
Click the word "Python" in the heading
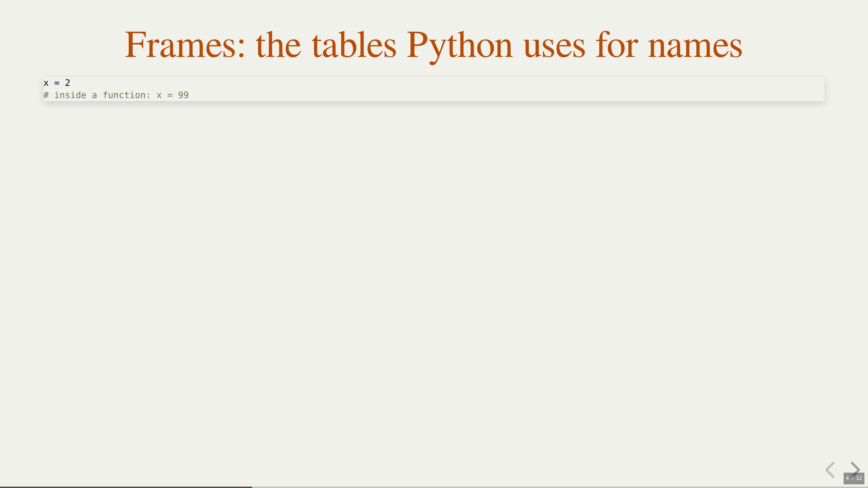460,45
